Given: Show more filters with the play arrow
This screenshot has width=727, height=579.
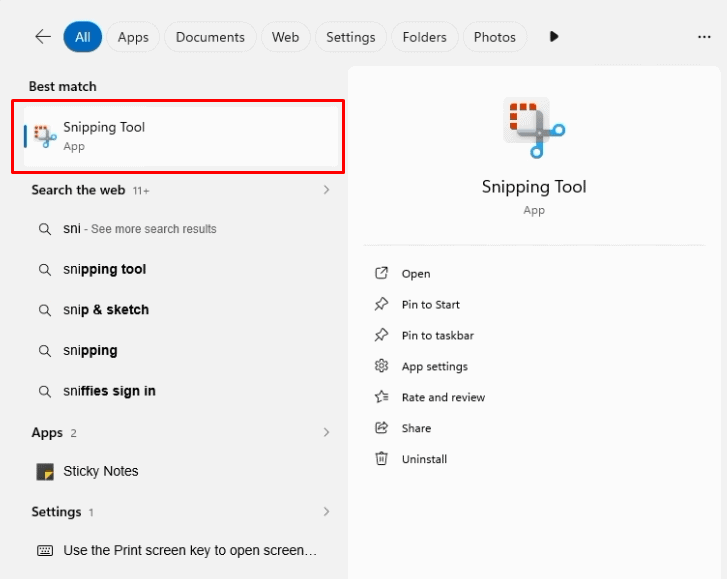Looking at the screenshot, I should tap(554, 37).
